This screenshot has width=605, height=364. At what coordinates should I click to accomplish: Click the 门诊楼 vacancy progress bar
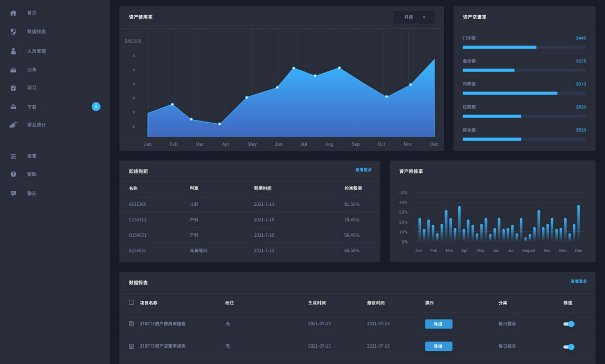click(x=524, y=47)
